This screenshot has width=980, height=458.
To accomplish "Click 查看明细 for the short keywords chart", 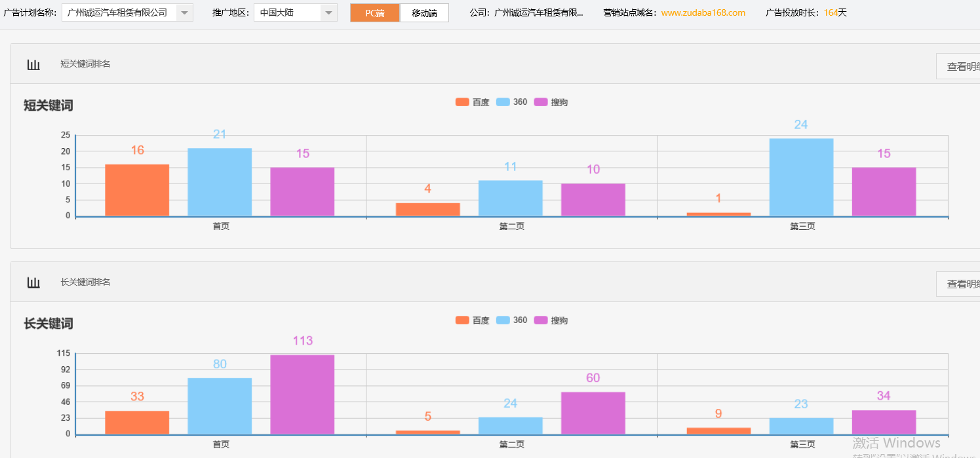I will pos(959,66).
